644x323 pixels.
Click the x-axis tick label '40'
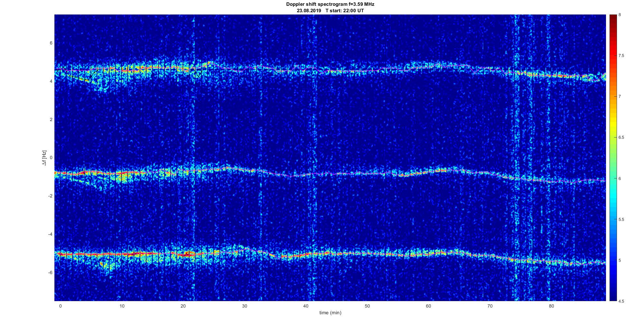click(306, 306)
